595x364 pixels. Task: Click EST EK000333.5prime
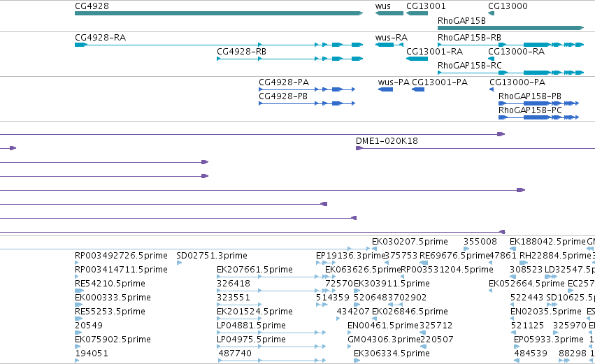113,298
